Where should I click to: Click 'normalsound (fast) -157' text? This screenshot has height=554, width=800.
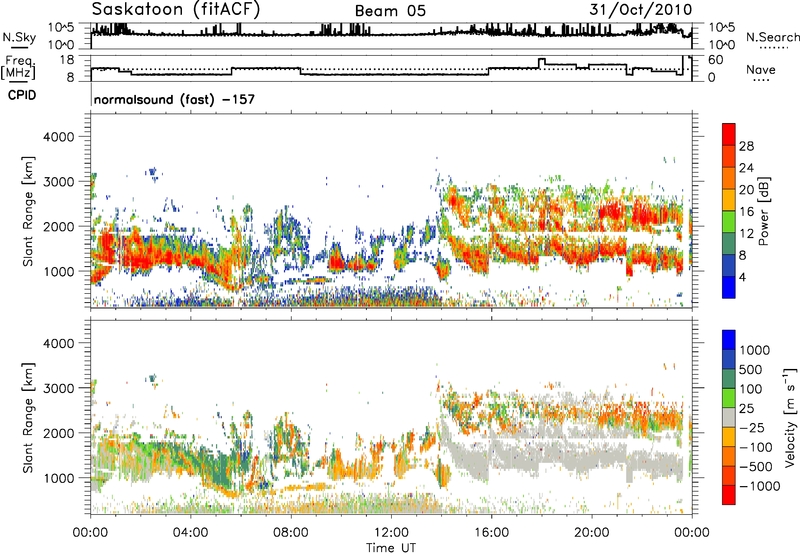point(174,99)
